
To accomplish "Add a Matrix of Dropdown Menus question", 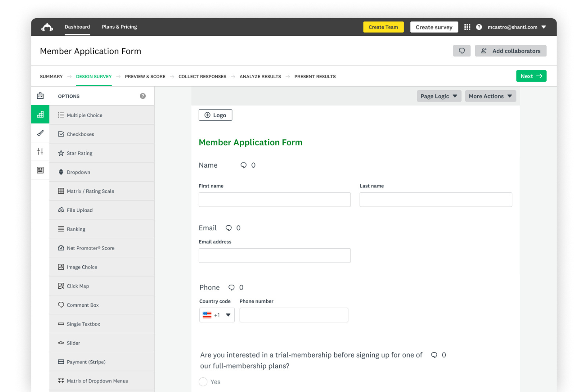I will coord(102,381).
